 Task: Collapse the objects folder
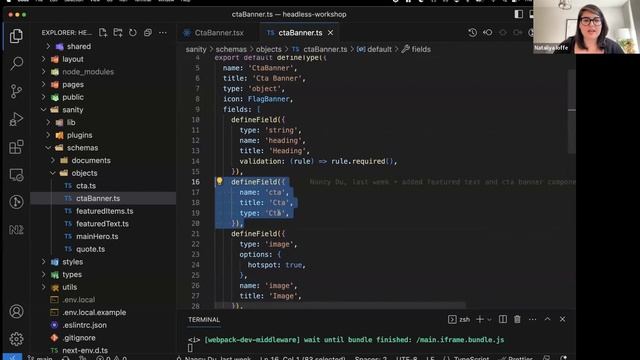coord(84,173)
